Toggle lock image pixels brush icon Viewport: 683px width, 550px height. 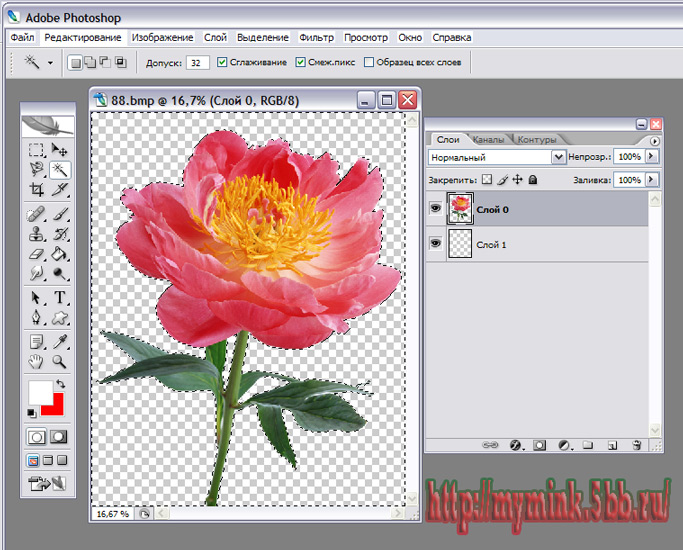(x=502, y=179)
